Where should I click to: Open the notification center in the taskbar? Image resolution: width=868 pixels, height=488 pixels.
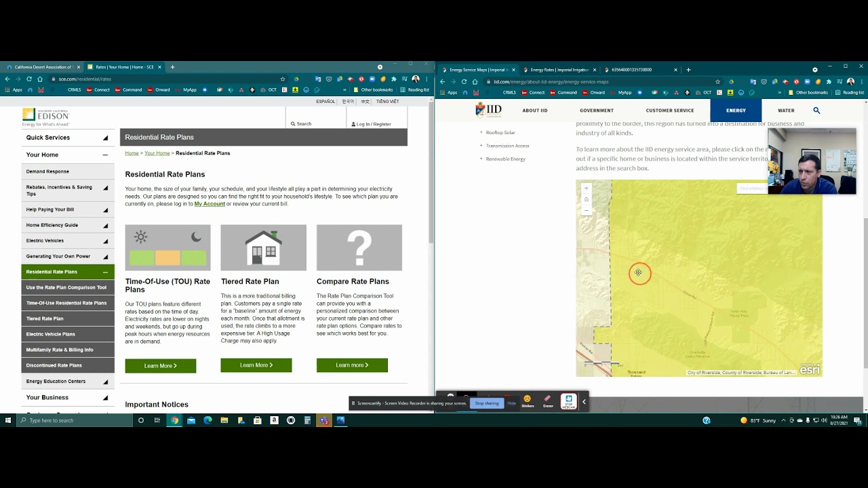coord(857,420)
